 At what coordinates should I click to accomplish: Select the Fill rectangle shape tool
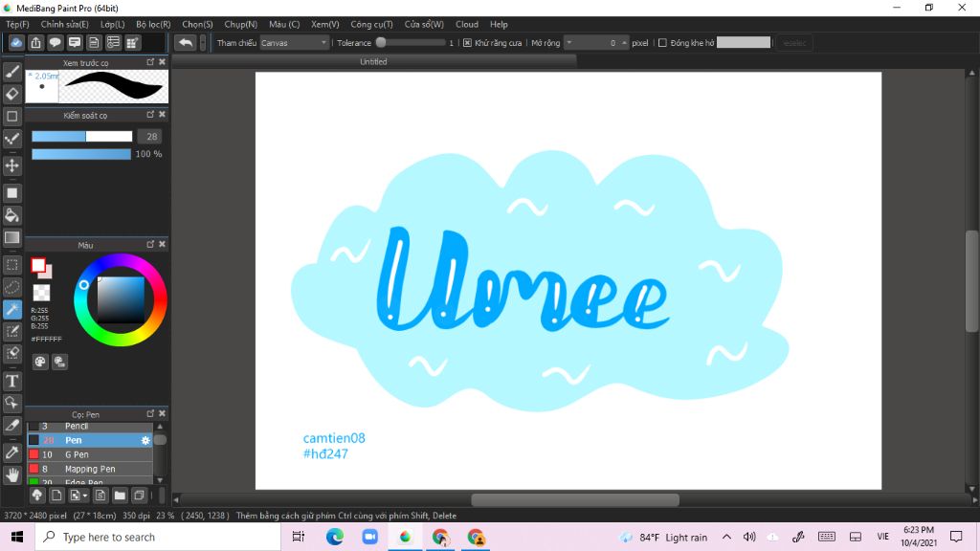coord(11,193)
